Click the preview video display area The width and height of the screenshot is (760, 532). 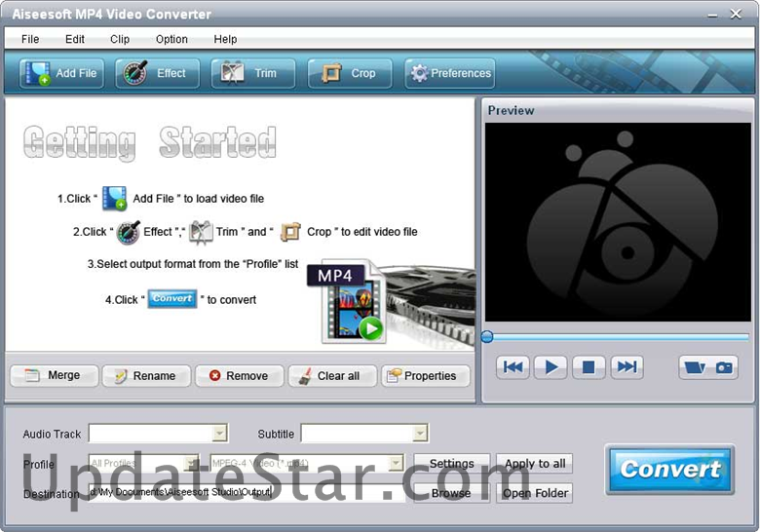click(x=618, y=222)
